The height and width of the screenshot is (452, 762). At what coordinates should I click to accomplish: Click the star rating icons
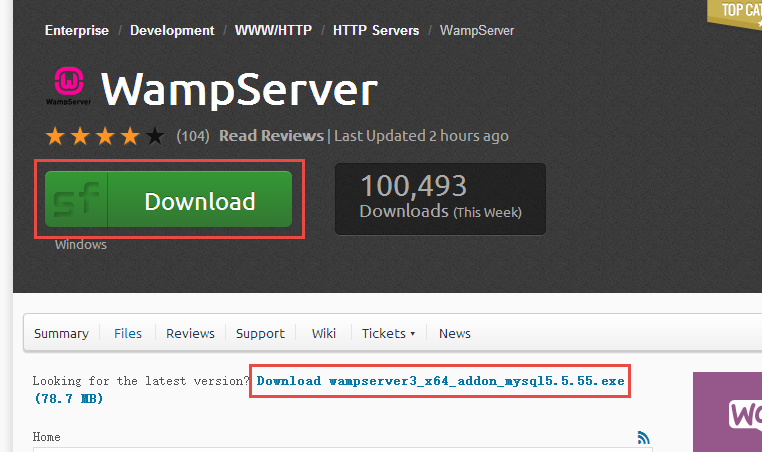pos(105,136)
